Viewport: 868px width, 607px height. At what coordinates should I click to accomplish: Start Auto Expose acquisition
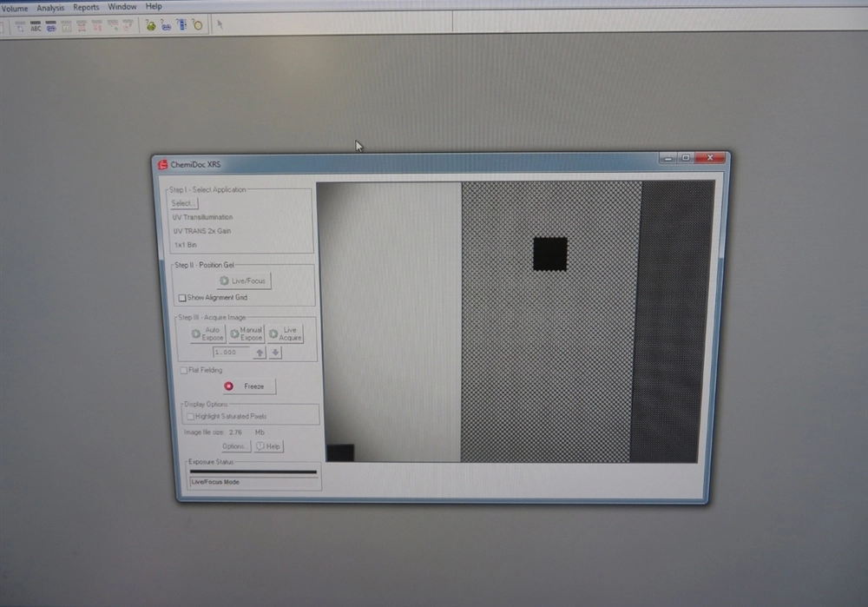tap(207, 334)
